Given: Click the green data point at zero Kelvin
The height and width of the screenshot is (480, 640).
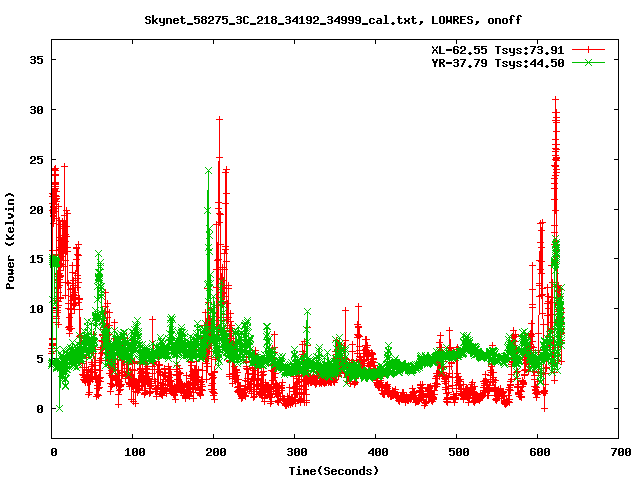Looking at the screenshot, I should (x=60, y=408).
